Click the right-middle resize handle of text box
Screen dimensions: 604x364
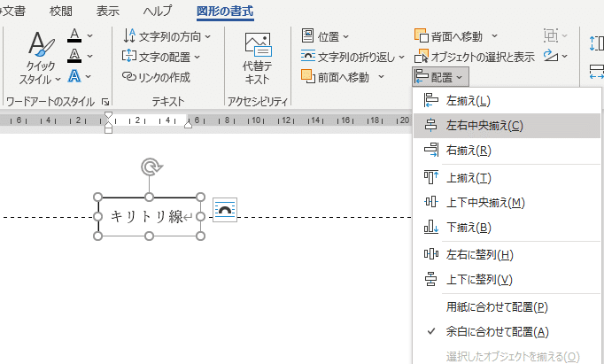click(x=200, y=217)
